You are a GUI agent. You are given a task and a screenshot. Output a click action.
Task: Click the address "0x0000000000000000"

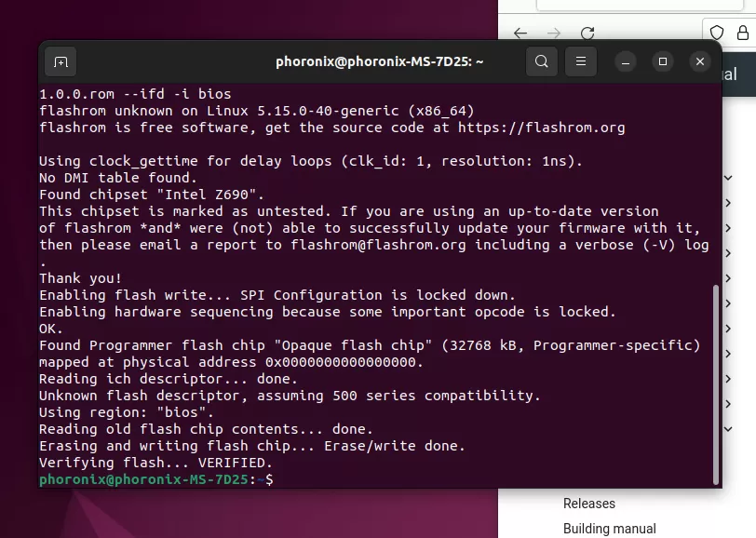point(341,362)
